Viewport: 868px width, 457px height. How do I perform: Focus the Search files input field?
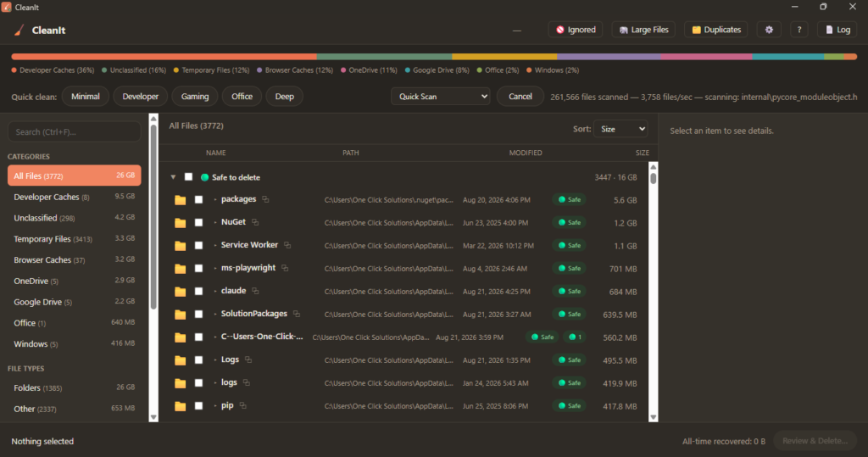[75, 131]
